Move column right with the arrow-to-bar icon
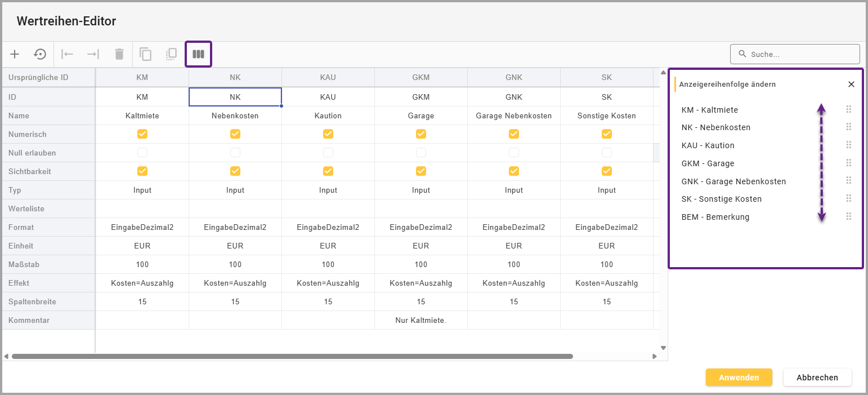The height and width of the screenshot is (395, 868). (93, 54)
